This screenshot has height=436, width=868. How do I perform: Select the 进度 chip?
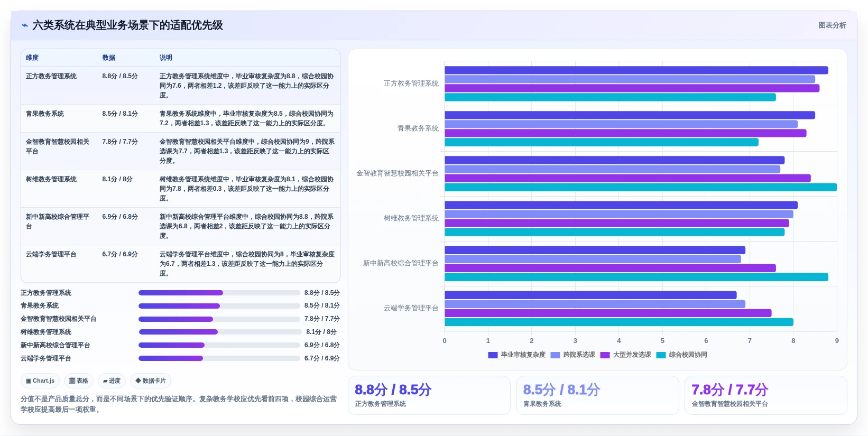point(112,381)
